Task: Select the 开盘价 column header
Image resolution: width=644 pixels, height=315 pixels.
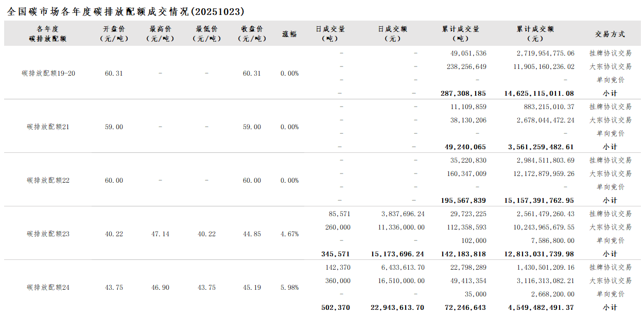Action: [x=114, y=33]
